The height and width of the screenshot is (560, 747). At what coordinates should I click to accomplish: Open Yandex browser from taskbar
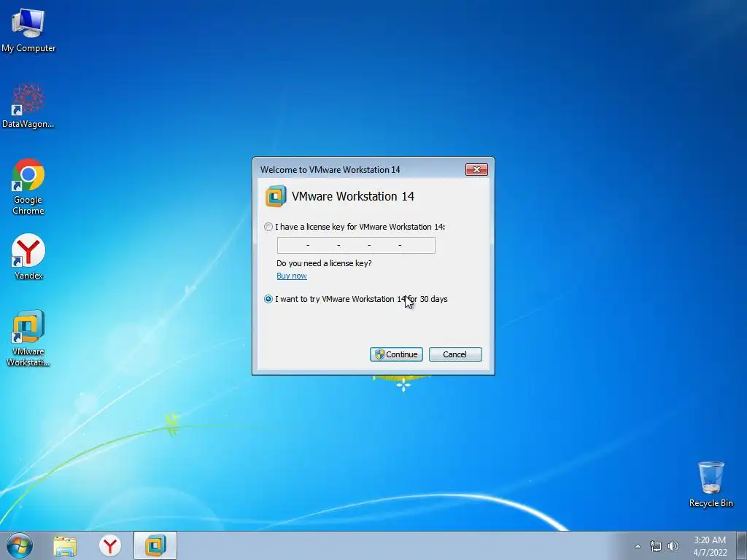(110, 545)
